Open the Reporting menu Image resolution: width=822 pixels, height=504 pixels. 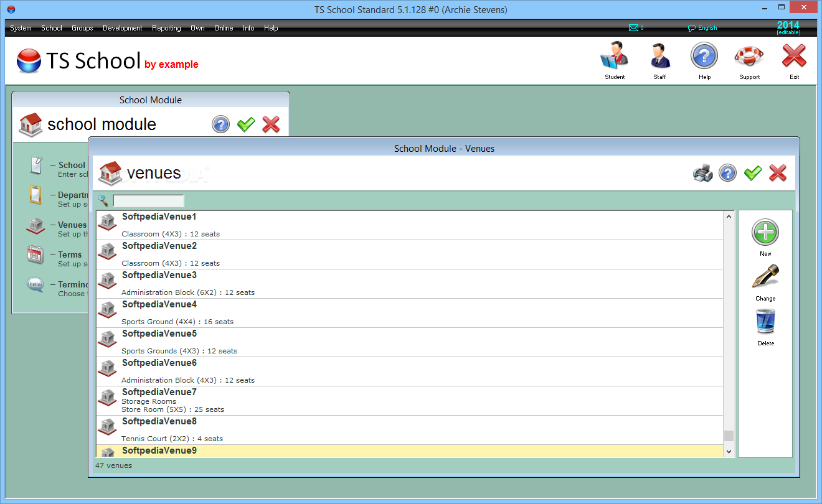tap(166, 28)
